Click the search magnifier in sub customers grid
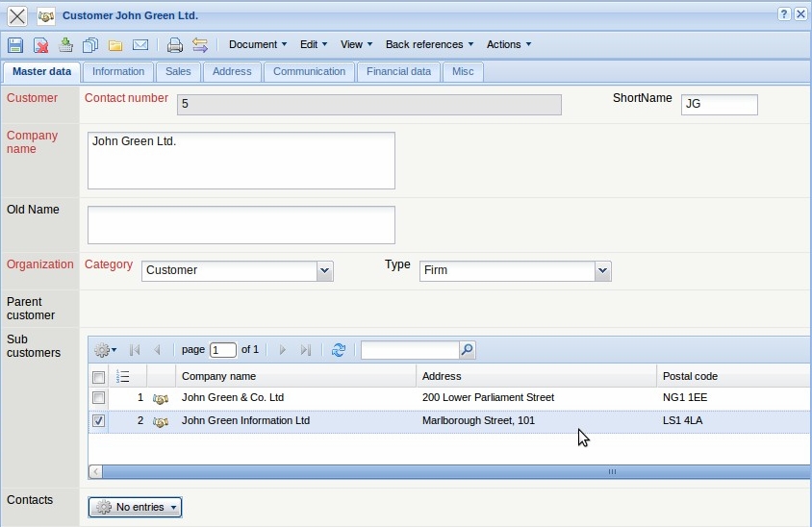 [x=467, y=350]
